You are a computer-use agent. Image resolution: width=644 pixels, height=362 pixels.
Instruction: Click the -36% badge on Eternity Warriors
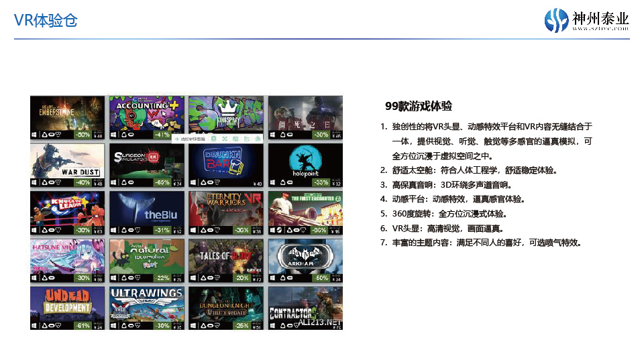coord(242,230)
